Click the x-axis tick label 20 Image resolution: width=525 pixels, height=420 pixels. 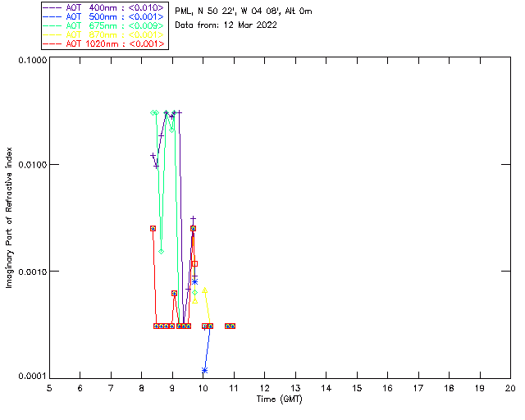510,388
